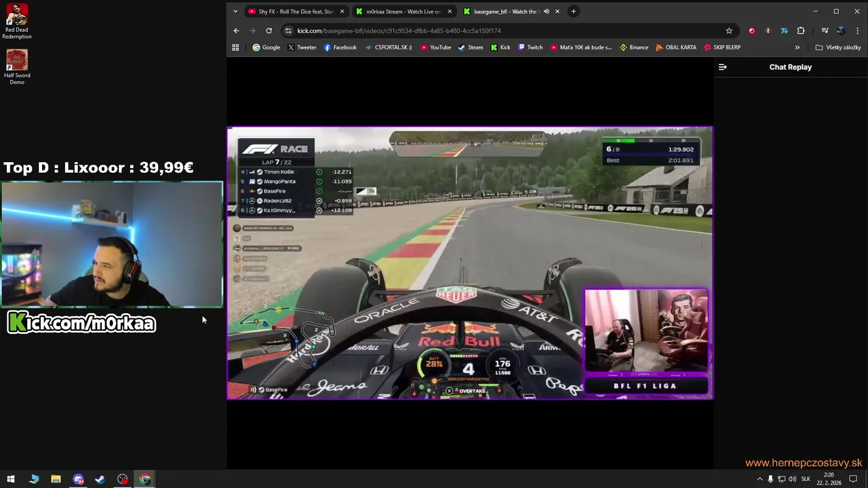Open the apps grid in bookmarks bar
The width and height of the screenshot is (868, 488).
pos(235,47)
